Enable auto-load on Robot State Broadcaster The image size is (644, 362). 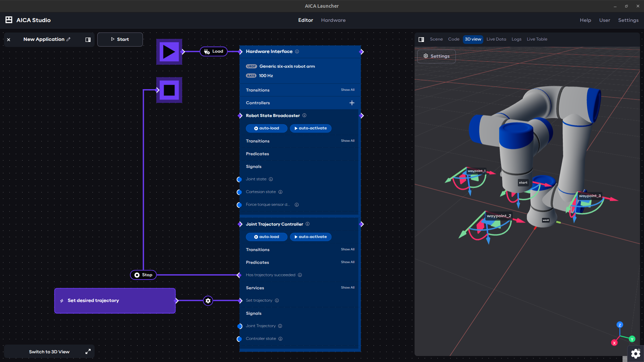[266, 128]
